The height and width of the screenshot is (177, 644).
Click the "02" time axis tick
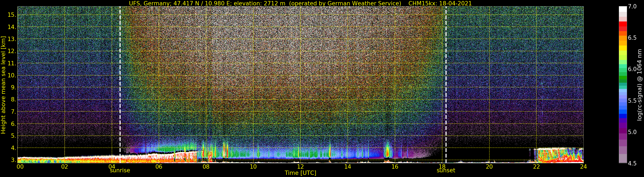(x=65, y=166)
